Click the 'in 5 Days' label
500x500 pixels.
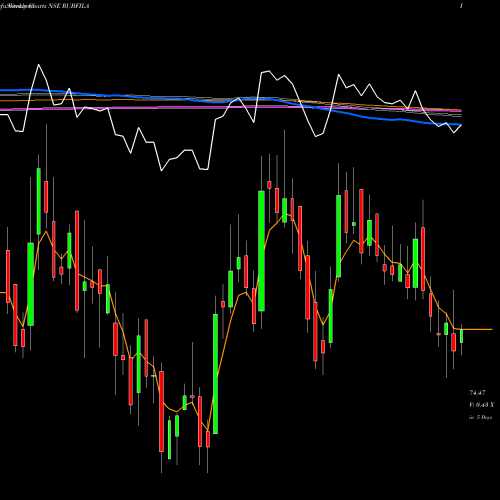(x=481, y=417)
